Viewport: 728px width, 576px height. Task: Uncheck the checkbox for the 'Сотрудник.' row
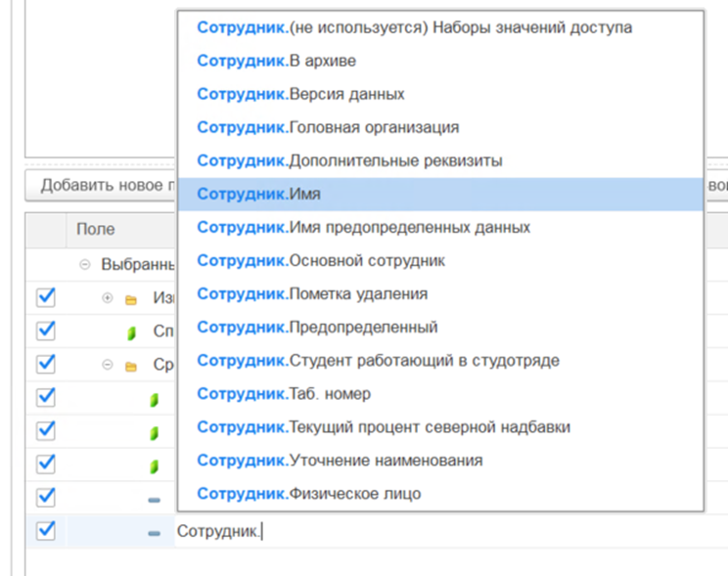(x=45, y=531)
